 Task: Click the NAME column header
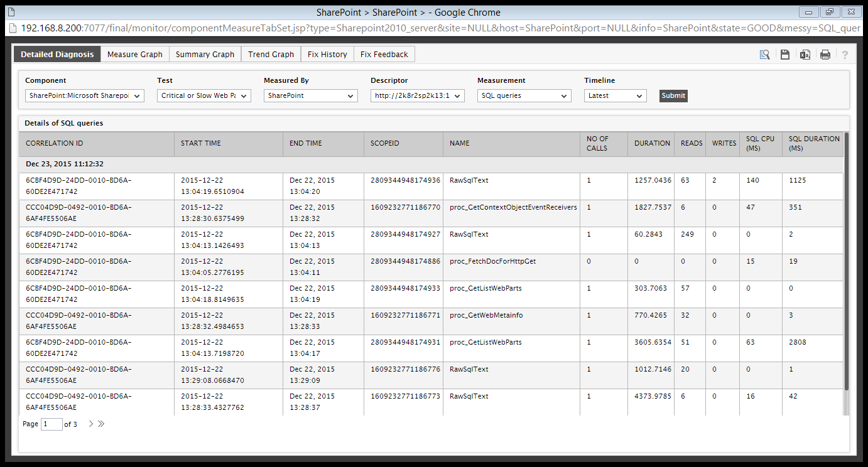click(511, 144)
